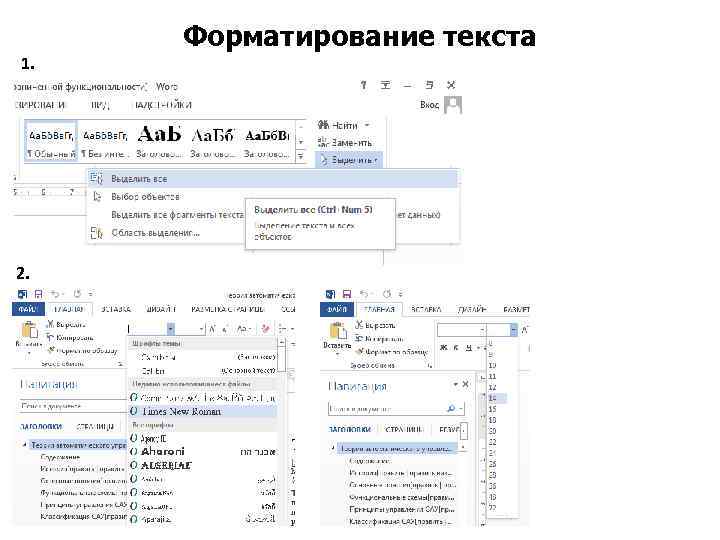Viewport: 720px width, 540px height.
Task: Open ribbon display options in top Word window
Action: point(385,85)
